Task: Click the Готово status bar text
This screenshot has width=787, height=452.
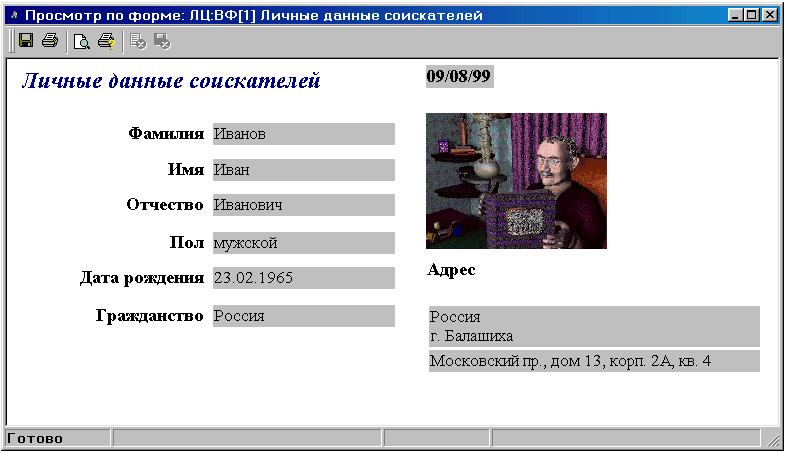Action: pos(35,438)
